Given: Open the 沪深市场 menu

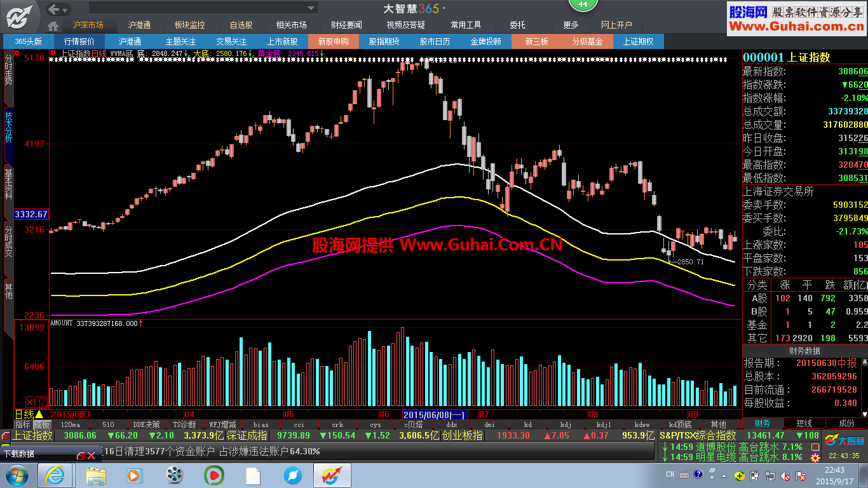Looking at the screenshot, I should click(88, 25).
